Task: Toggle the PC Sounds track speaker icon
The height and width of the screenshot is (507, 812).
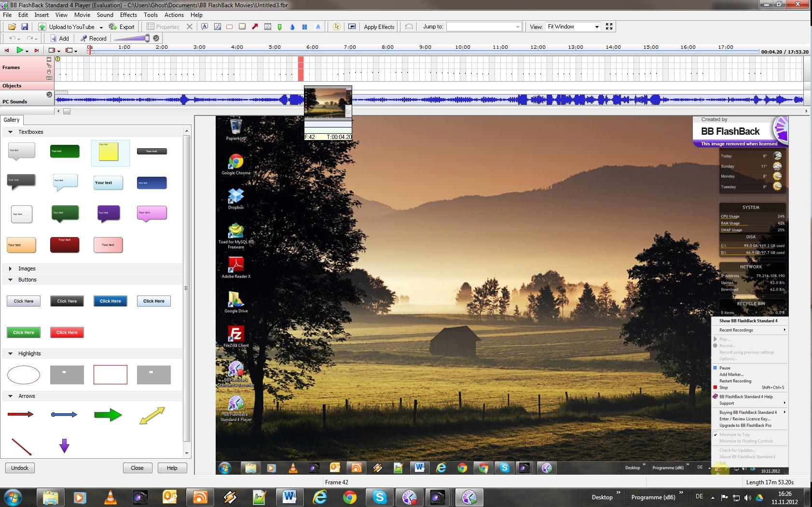Action: [x=49, y=95]
